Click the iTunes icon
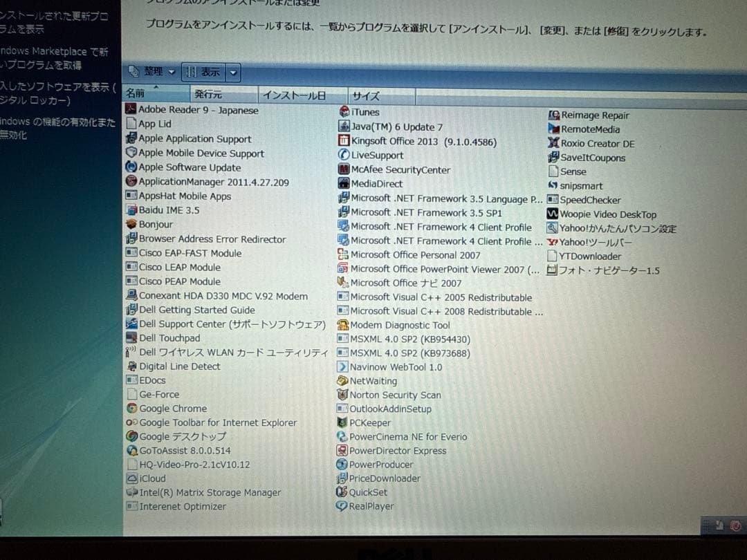Screen dimensions: 747x560 [x=344, y=112]
